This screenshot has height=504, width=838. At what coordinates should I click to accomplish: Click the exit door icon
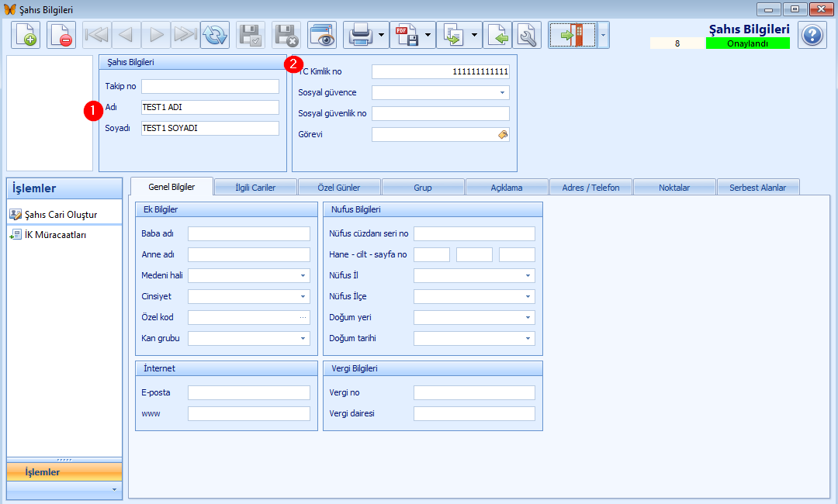pos(573,35)
